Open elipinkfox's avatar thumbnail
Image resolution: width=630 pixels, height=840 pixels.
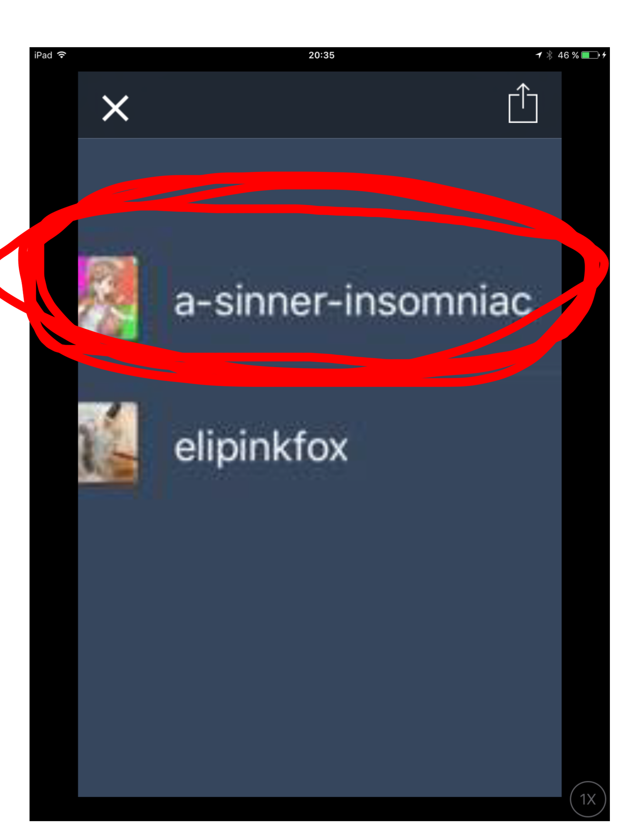click(x=108, y=443)
